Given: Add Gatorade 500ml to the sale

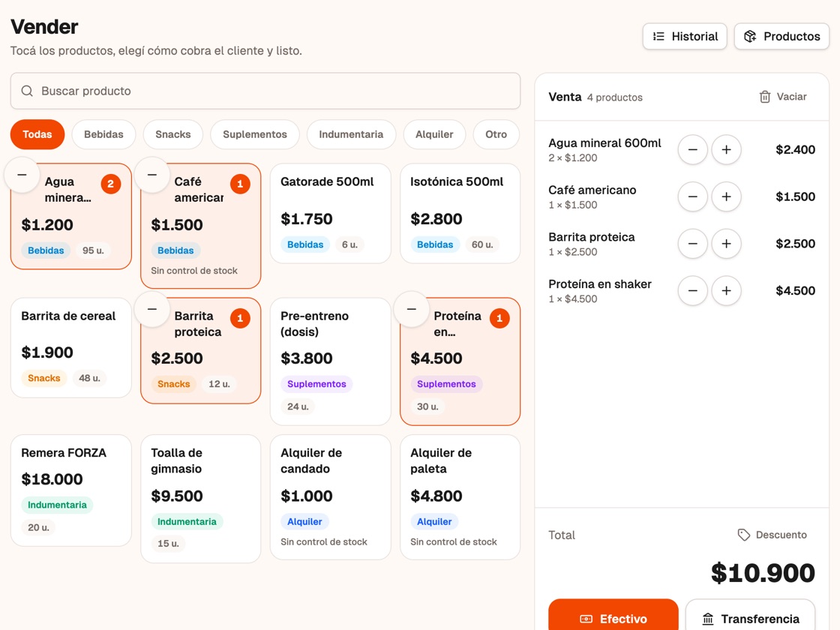Looking at the screenshot, I should click(331, 213).
